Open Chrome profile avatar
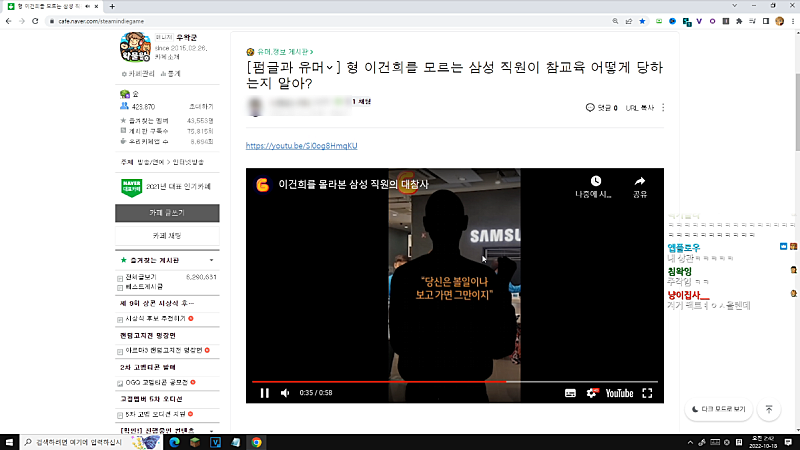The height and width of the screenshot is (450, 800). (780, 21)
